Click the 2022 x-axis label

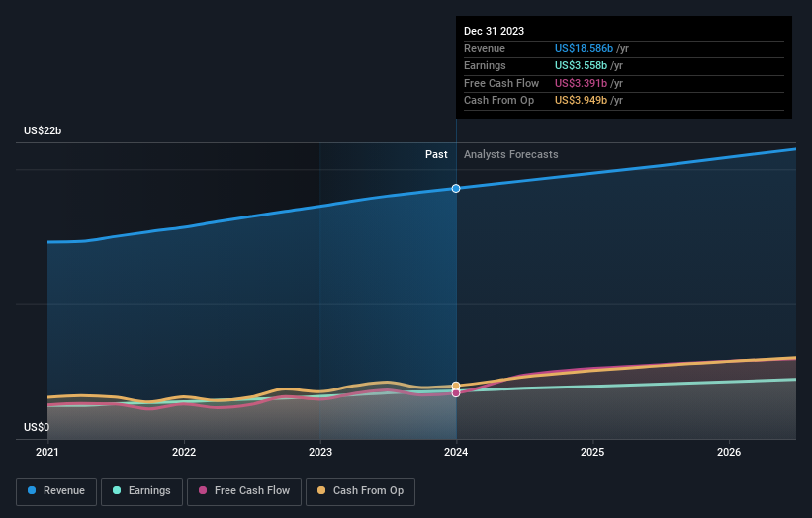(184, 452)
